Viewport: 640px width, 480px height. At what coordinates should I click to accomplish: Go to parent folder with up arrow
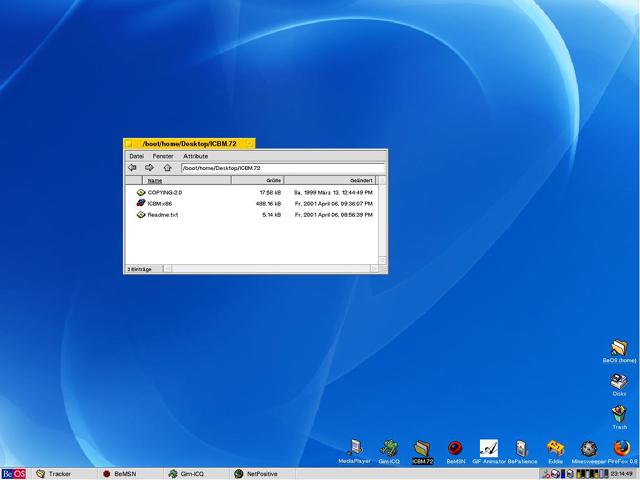(x=167, y=167)
